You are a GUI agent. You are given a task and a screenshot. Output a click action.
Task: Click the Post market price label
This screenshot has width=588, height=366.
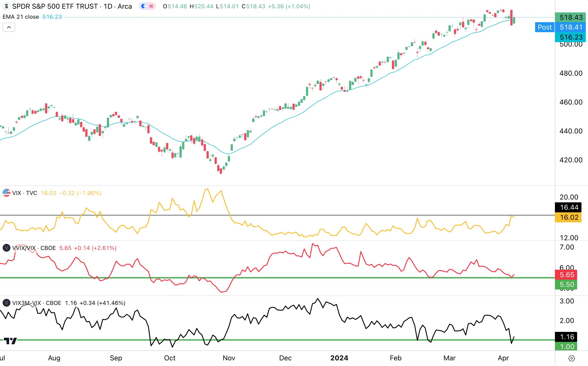pyautogui.click(x=545, y=27)
